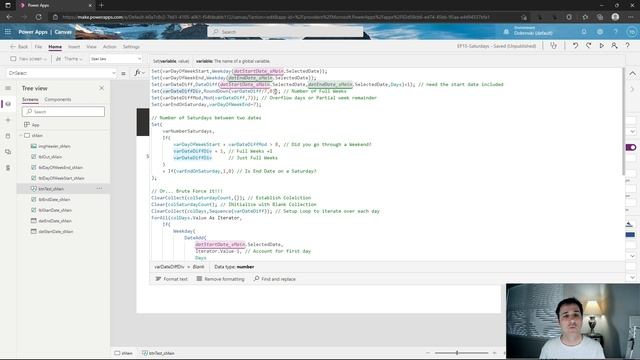Open the user account avatar
The width and height of the screenshot is (640, 360).
(632, 31)
